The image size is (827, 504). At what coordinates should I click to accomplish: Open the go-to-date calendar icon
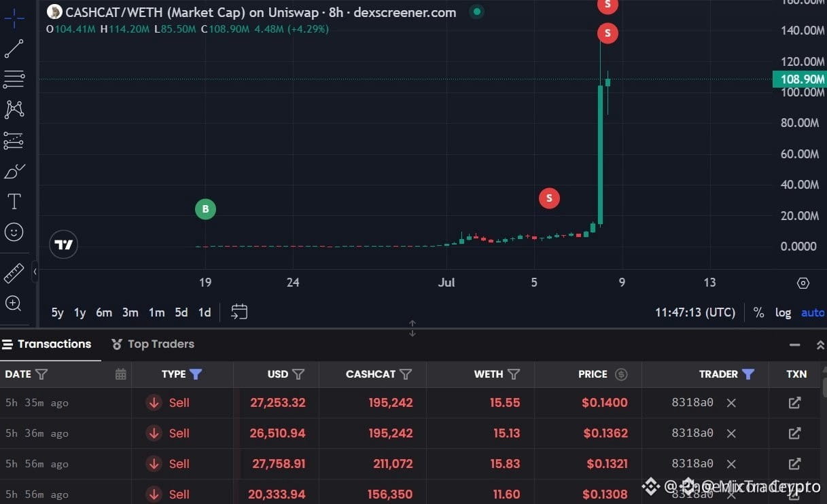click(239, 312)
